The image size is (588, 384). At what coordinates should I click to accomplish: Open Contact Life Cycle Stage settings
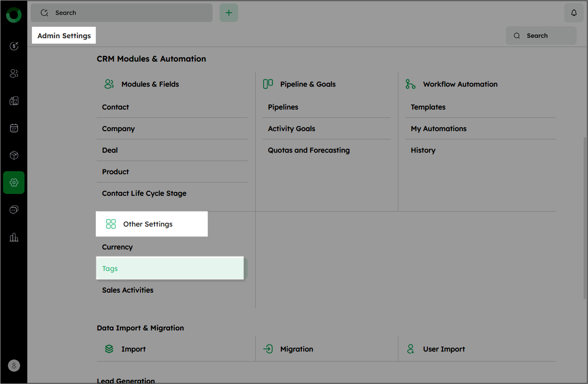[144, 193]
